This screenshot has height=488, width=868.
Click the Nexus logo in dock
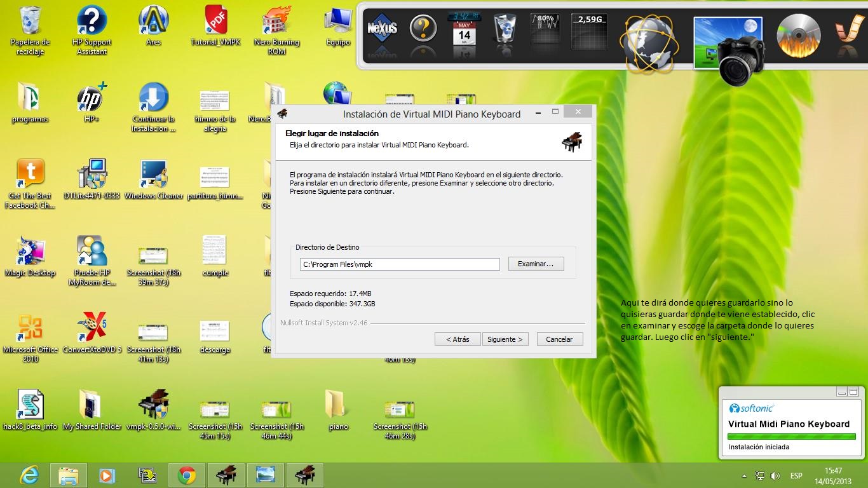point(382,29)
